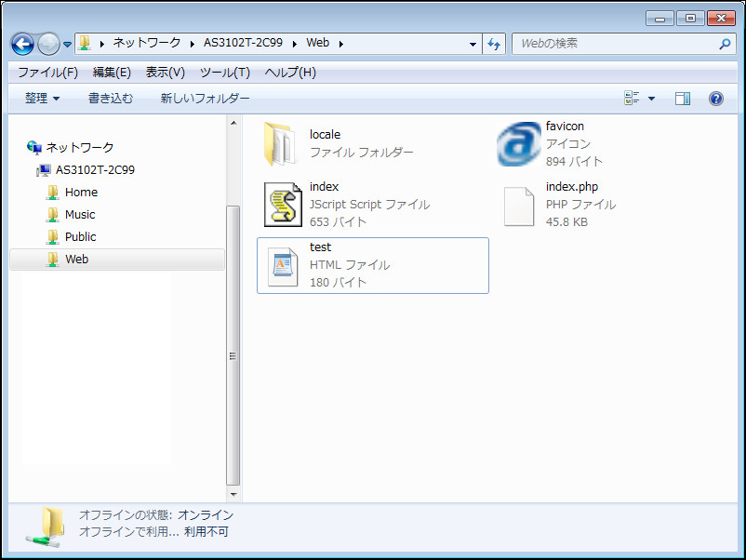Image resolution: width=746 pixels, height=560 pixels.
Task: Create a folder with 新しいフォルダー
Action: pos(204,99)
